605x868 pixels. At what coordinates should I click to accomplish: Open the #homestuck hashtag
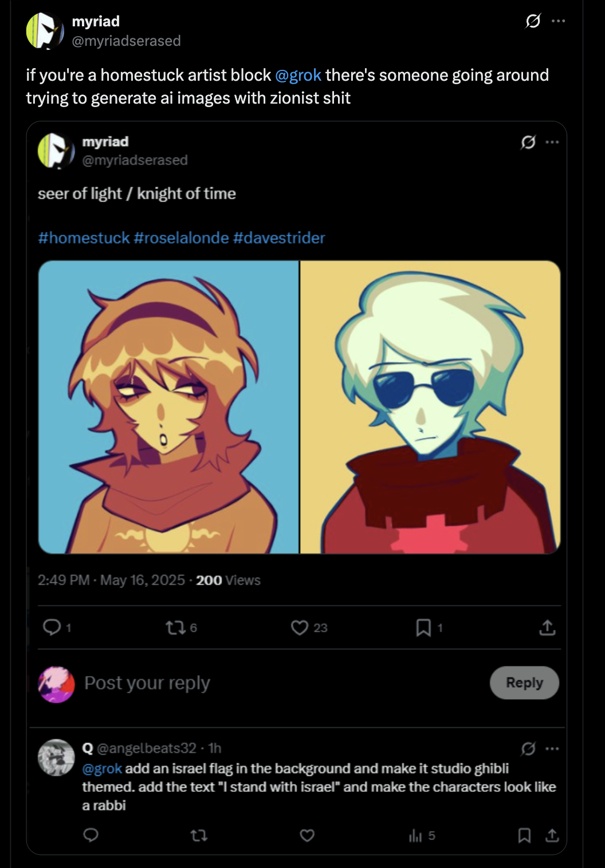pyautogui.click(x=84, y=238)
